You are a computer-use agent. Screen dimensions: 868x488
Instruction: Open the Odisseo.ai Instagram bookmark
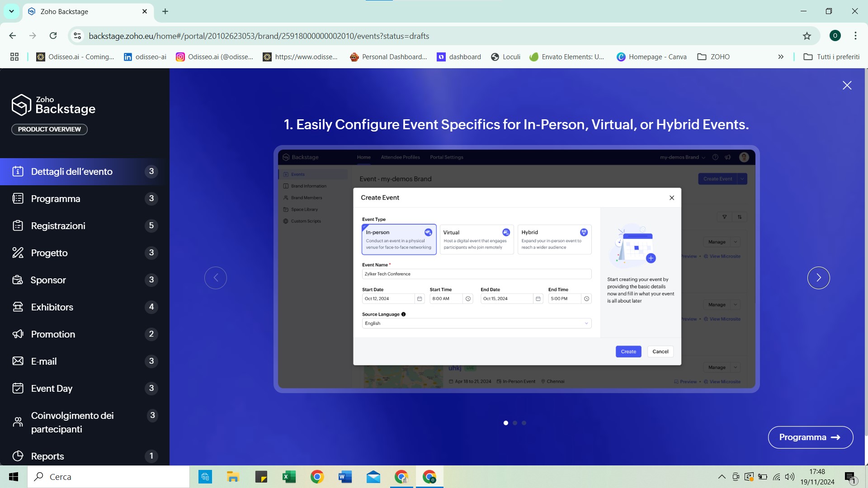pos(215,56)
